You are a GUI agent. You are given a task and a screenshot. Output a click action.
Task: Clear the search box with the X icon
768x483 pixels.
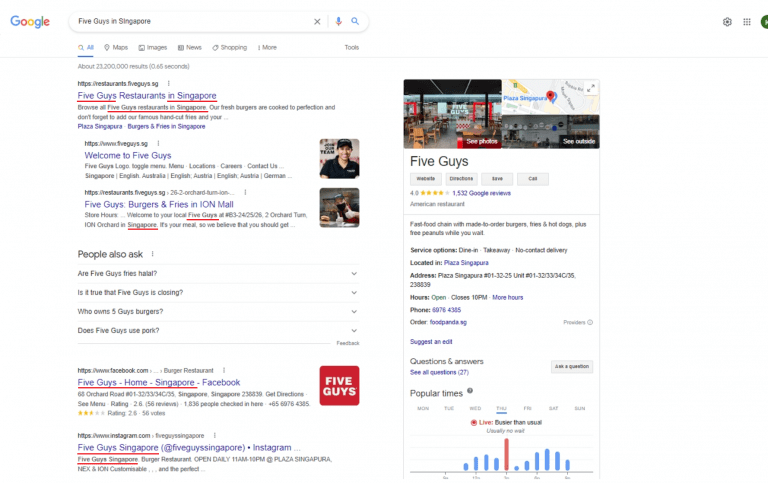[x=318, y=21]
